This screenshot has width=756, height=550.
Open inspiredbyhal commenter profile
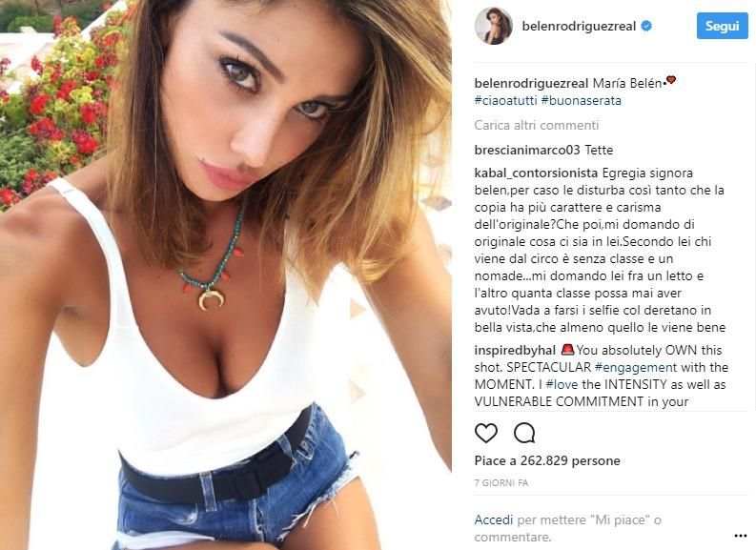pyautogui.click(x=515, y=350)
